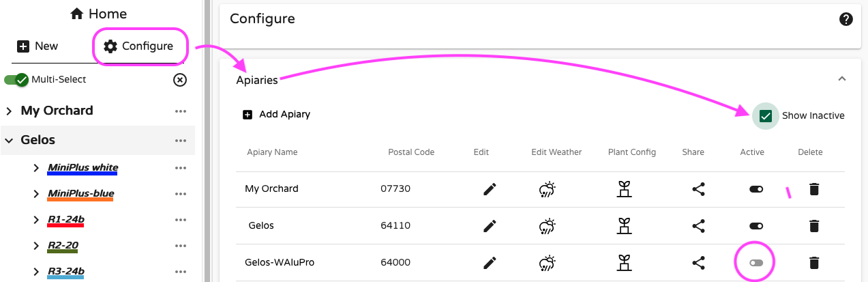
Task: Open the three-dots menu for My Orchard
Action: (x=180, y=111)
